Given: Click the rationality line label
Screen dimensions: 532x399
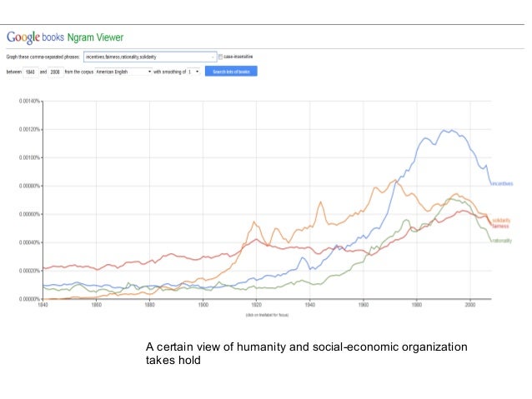Looking at the screenshot, I should pos(502,241).
